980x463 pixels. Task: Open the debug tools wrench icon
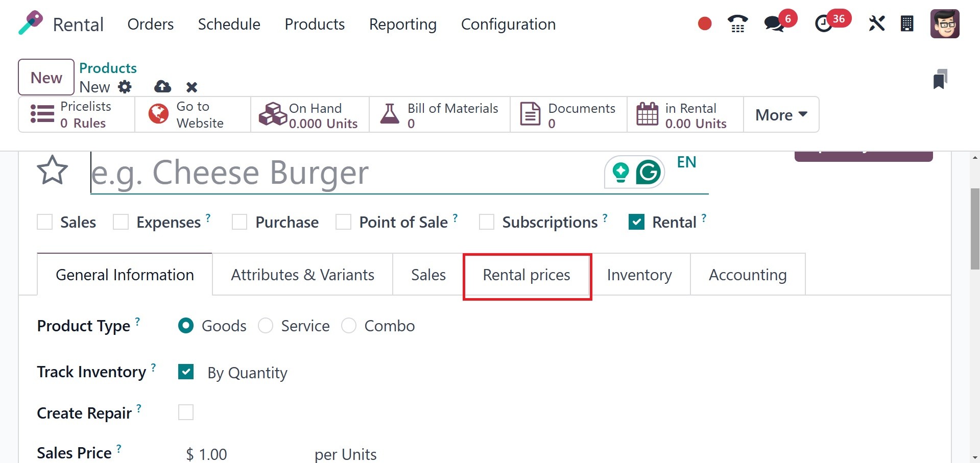click(876, 23)
